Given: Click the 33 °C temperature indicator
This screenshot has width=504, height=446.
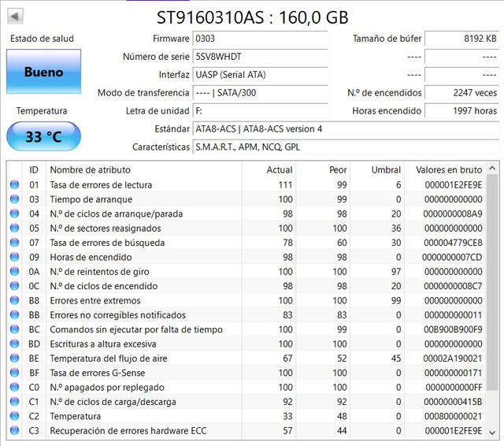Looking at the screenshot, I should [43, 136].
